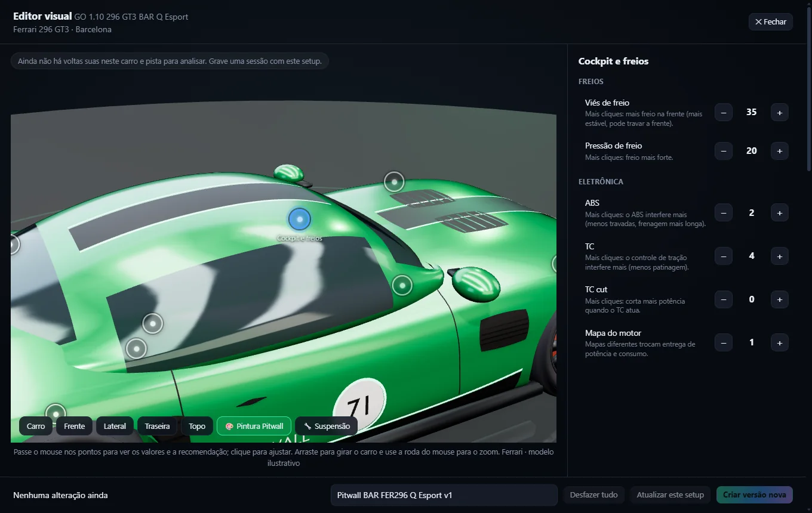Click the minus button beside TC value 4
Viewport: 812px width, 513px height.
click(x=724, y=256)
